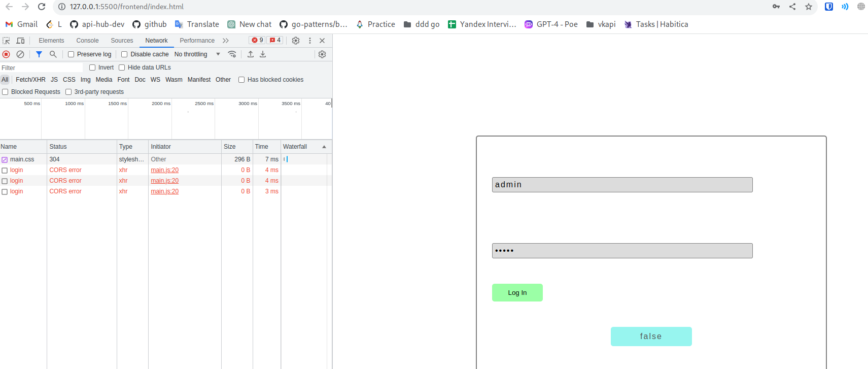Click the share page icon
Viewport: 868px width, 369px height.
(x=792, y=7)
